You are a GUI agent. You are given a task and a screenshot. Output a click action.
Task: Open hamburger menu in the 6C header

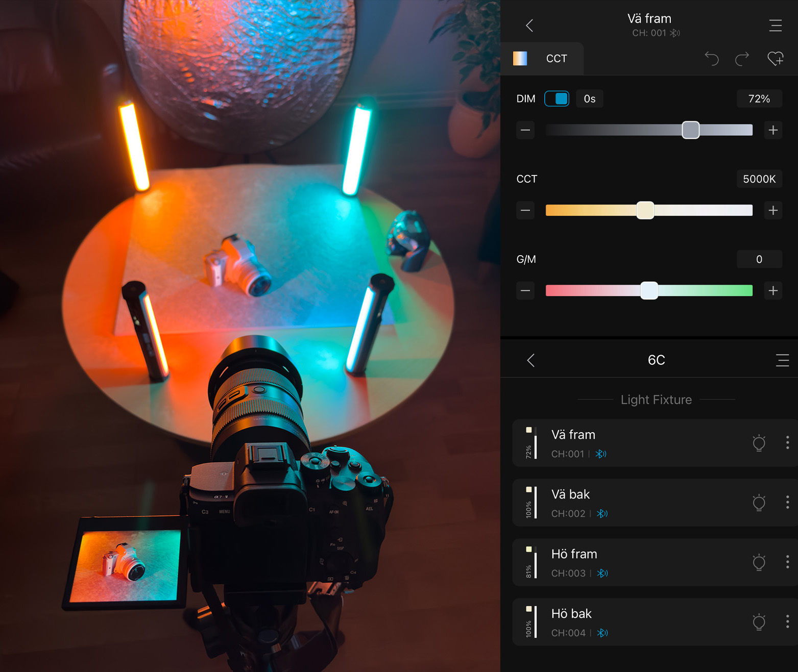[782, 360]
